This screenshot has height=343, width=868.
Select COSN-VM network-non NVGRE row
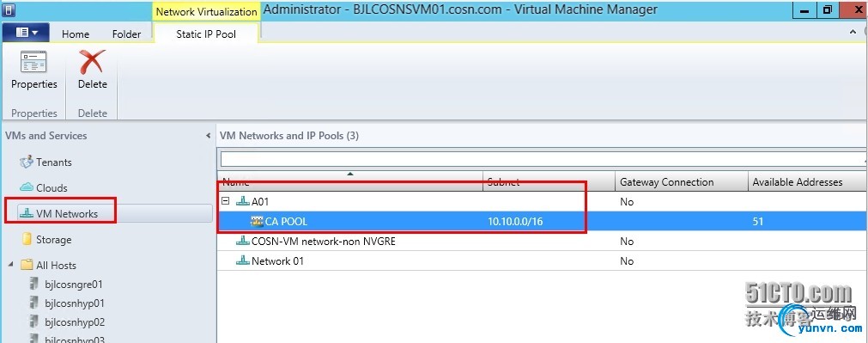point(543,242)
